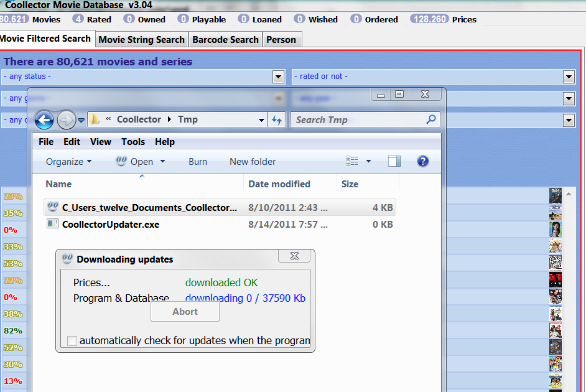
Task: Open the Organize dropdown
Action: 69,162
